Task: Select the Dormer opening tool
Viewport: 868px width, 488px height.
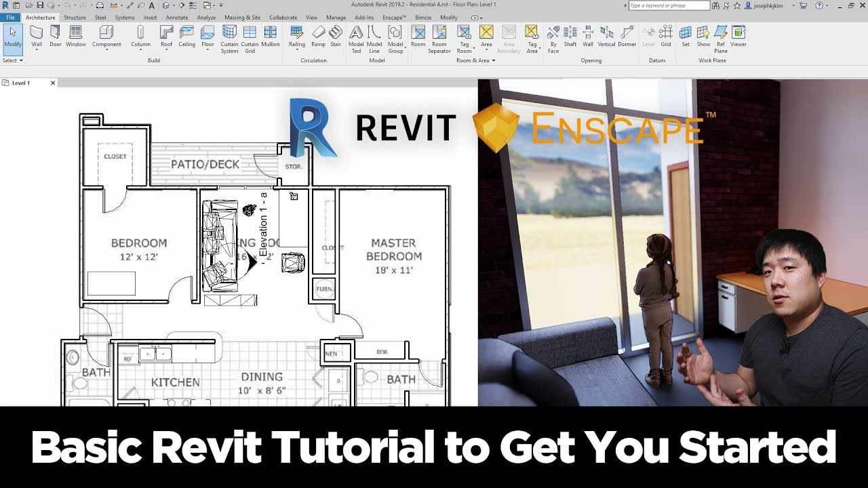Action: click(627, 37)
